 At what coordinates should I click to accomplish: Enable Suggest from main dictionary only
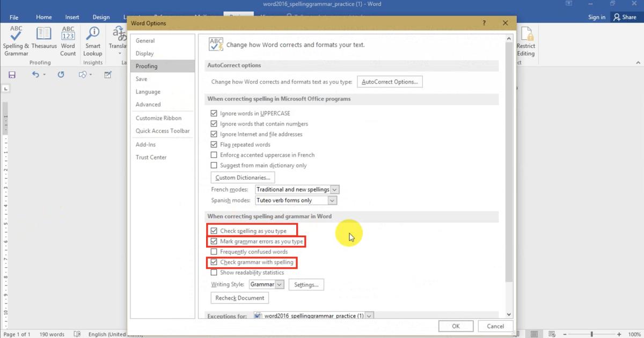tap(214, 165)
